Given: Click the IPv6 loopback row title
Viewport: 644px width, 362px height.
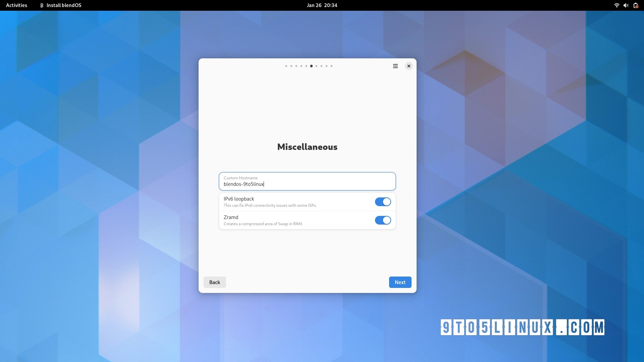Looking at the screenshot, I should (x=239, y=199).
